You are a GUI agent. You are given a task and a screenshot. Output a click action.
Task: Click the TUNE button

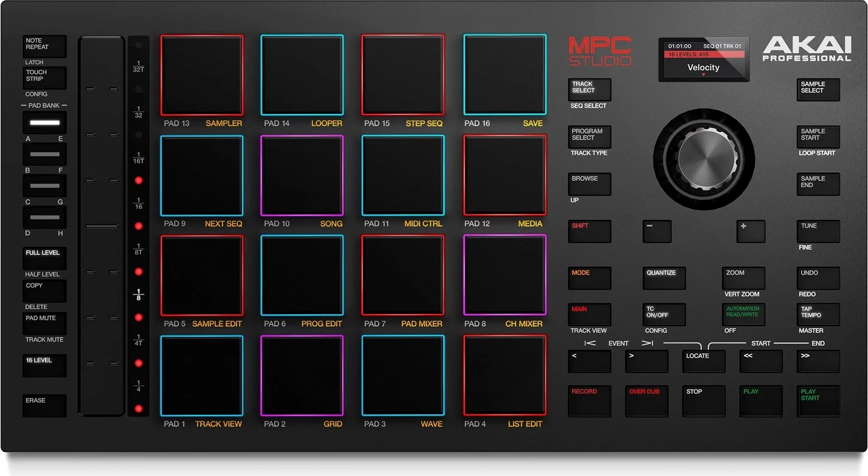point(818,231)
